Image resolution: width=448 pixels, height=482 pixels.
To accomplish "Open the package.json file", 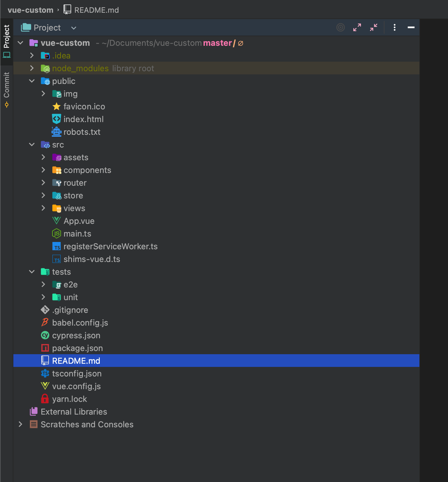I will tap(77, 348).
